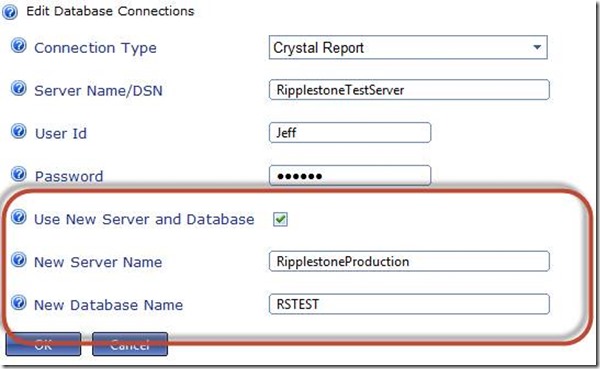
Task: Click the Server Name/DSN label
Action: 98,91
